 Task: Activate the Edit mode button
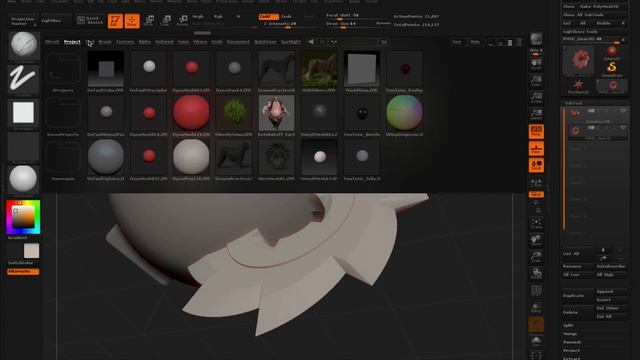coord(115,21)
